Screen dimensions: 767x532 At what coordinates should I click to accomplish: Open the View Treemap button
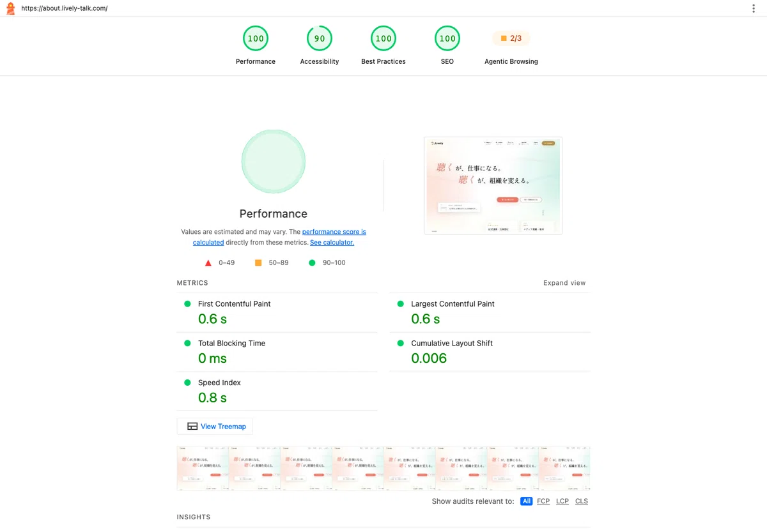[x=215, y=427]
